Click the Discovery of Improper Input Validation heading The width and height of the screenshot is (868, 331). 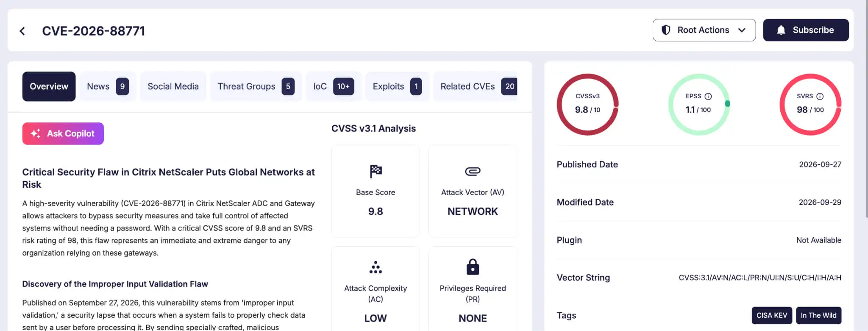click(115, 284)
